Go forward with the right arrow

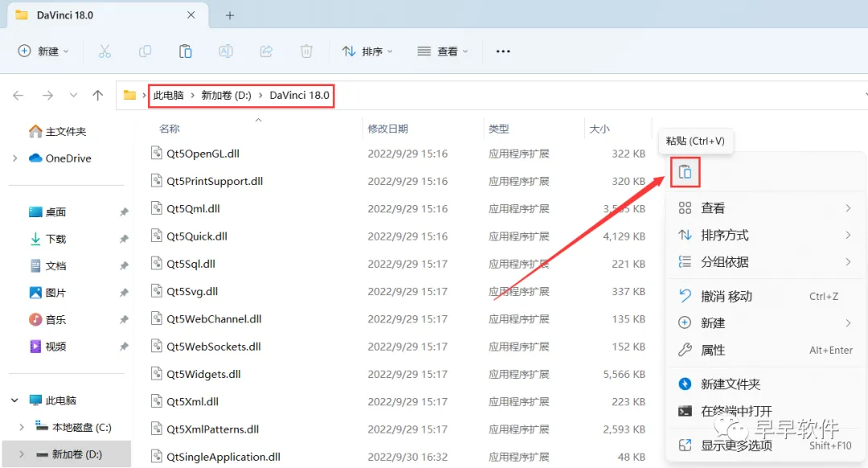[x=47, y=95]
